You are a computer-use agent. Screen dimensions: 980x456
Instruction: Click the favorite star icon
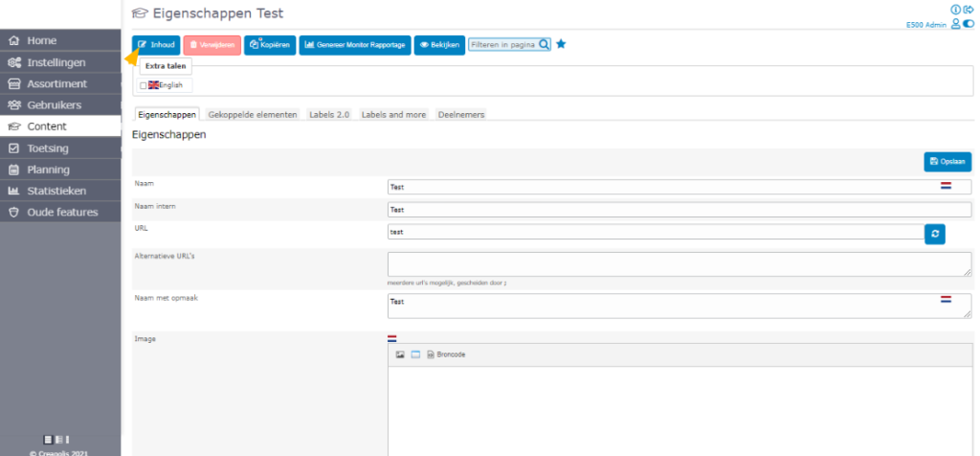[x=562, y=44]
